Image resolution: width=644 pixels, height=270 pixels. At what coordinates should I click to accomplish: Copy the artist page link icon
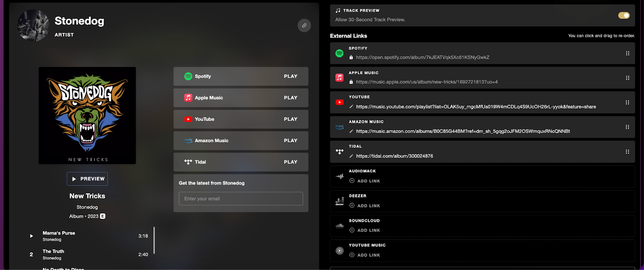coord(304,25)
